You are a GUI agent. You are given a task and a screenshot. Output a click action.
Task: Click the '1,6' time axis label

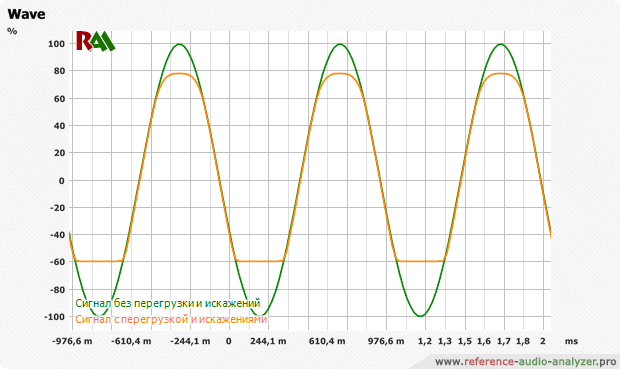[x=484, y=341]
